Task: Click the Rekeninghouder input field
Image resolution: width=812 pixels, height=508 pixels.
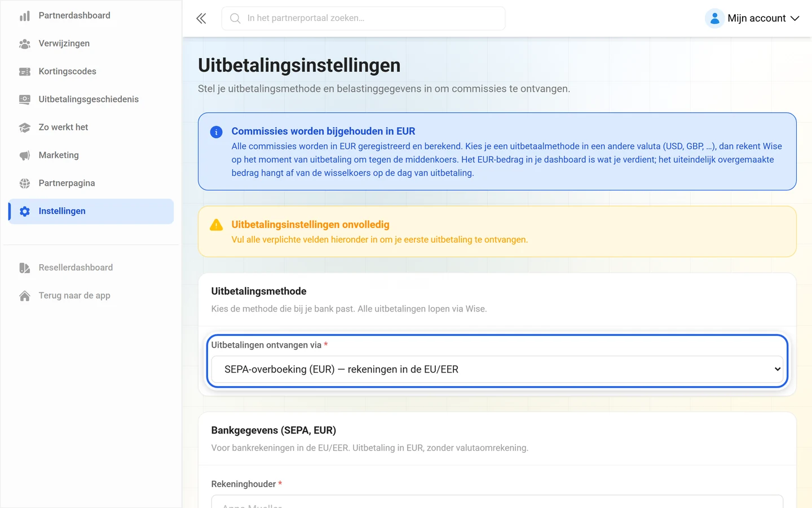Action: pos(497,502)
